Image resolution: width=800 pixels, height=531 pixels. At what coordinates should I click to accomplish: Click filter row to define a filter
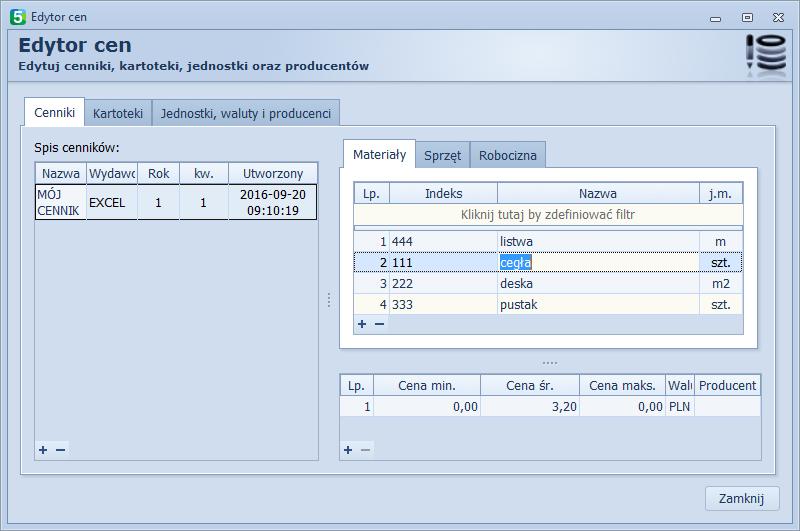548,214
